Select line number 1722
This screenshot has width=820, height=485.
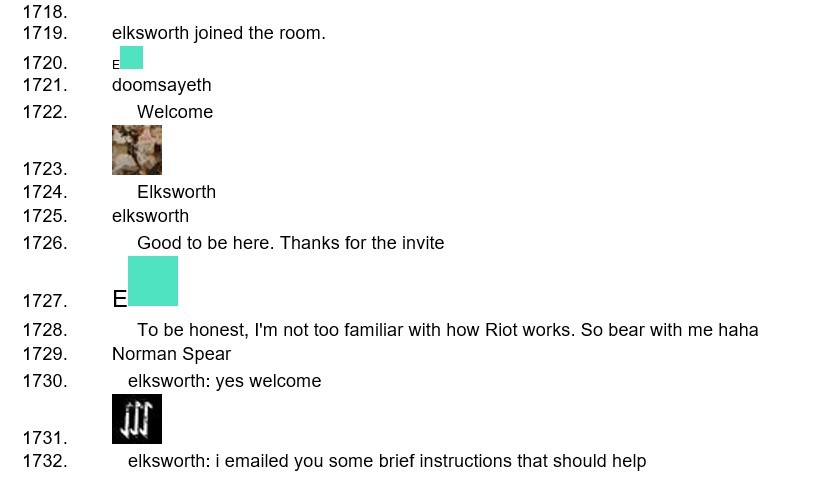click(45, 112)
